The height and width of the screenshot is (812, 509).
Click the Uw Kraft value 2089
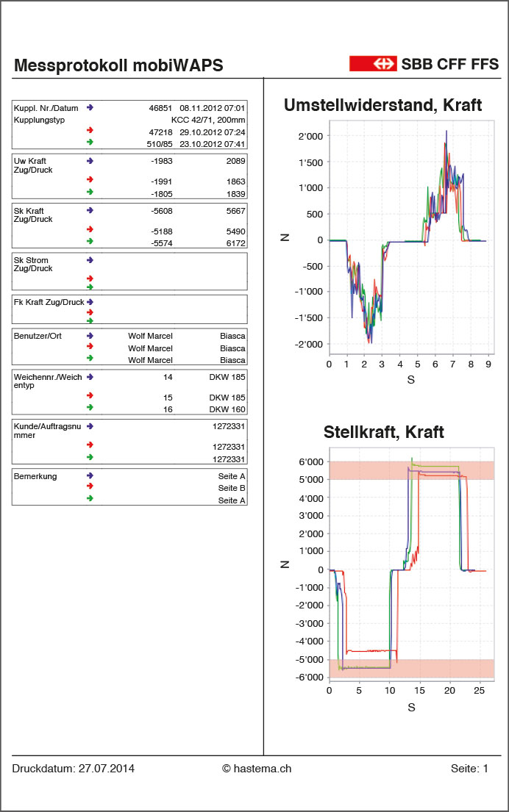pyautogui.click(x=235, y=161)
